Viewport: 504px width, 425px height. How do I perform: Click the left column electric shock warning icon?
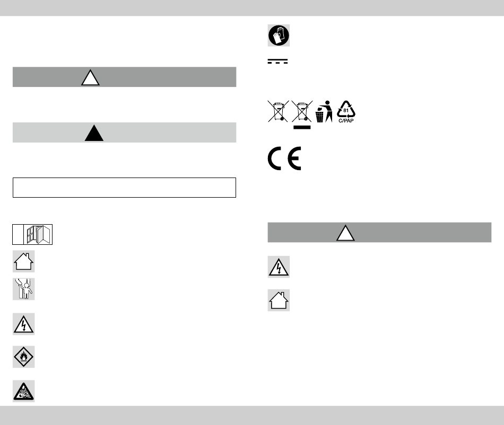coord(23,324)
